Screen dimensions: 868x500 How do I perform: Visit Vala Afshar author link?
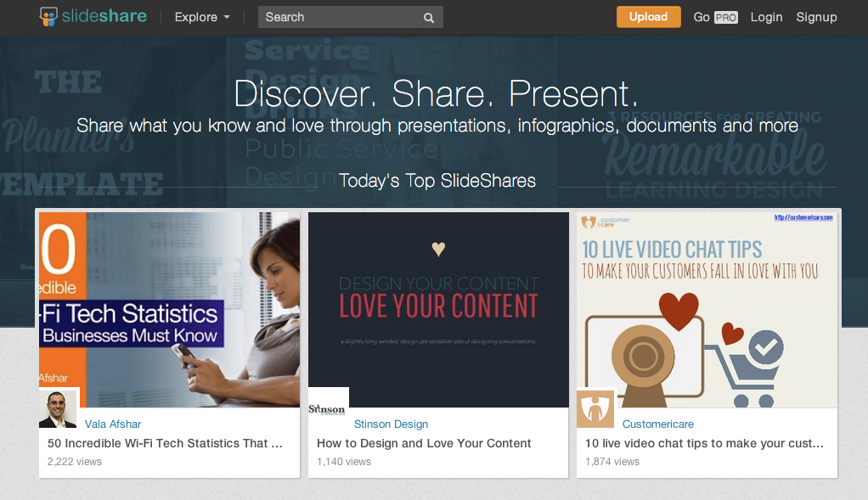pyautogui.click(x=113, y=424)
